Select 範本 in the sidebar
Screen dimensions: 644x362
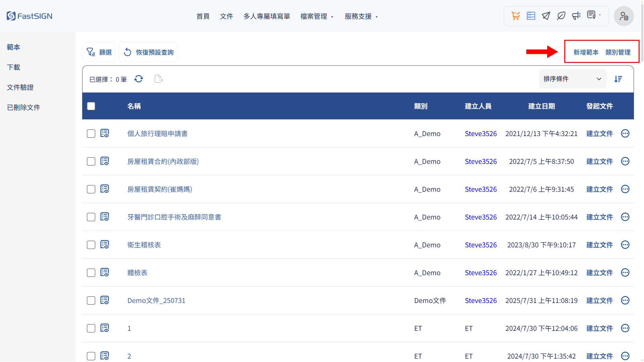[13, 47]
